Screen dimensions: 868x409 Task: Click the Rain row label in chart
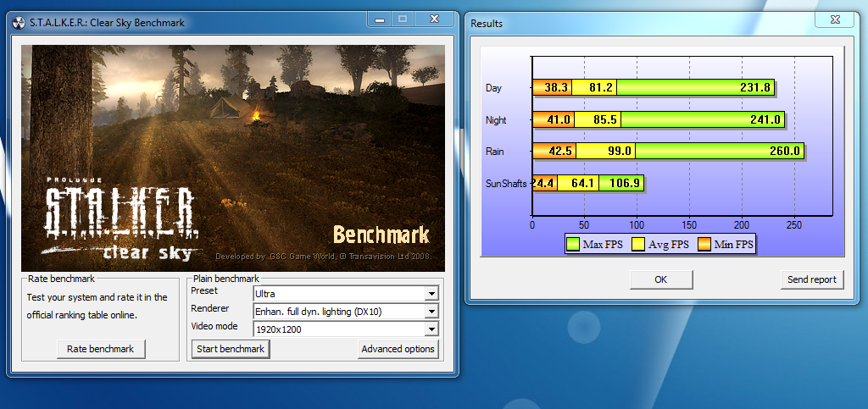[494, 152]
